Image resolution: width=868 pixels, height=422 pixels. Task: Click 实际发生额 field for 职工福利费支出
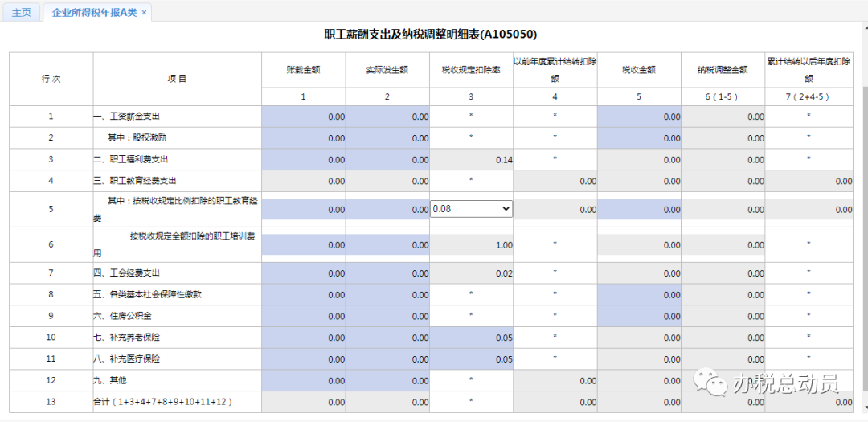pos(387,159)
